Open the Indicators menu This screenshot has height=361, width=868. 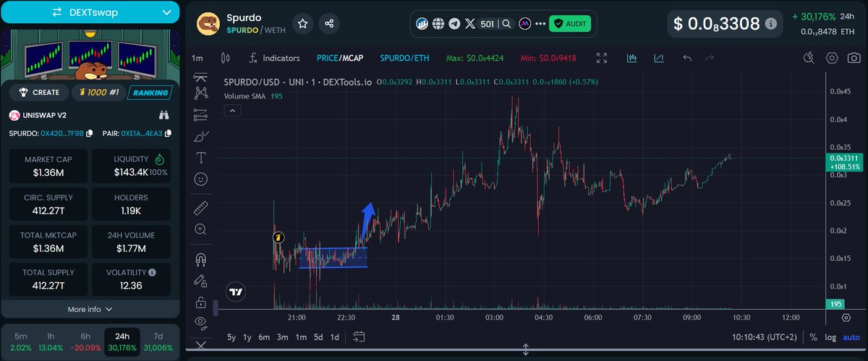273,58
